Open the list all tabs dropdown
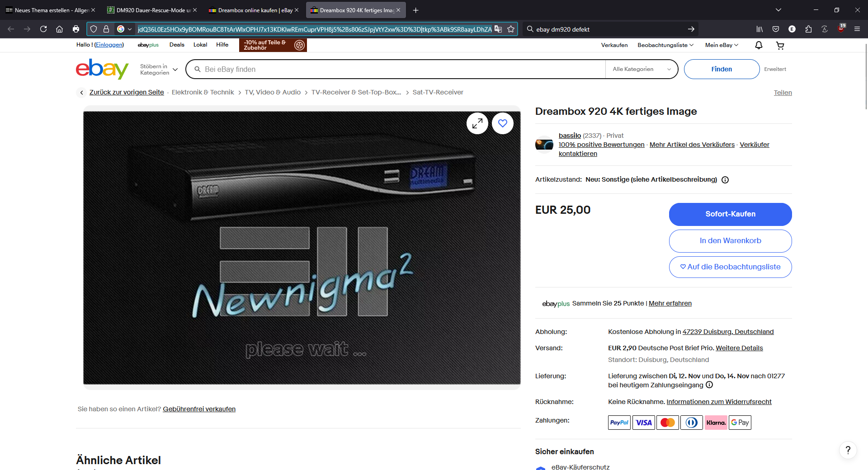The width and height of the screenshot is (868, 470). [778, 10]
